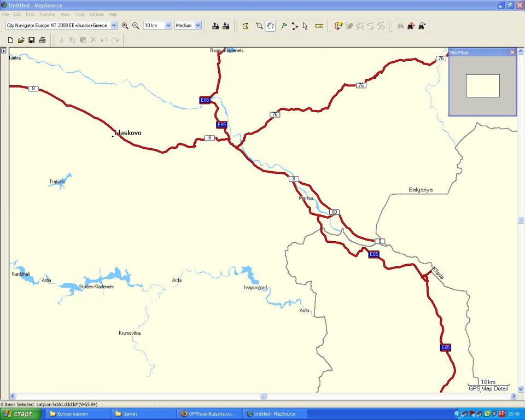Select the Hand pan tool
Screen dimensions: 525x420
pos(270,26)
